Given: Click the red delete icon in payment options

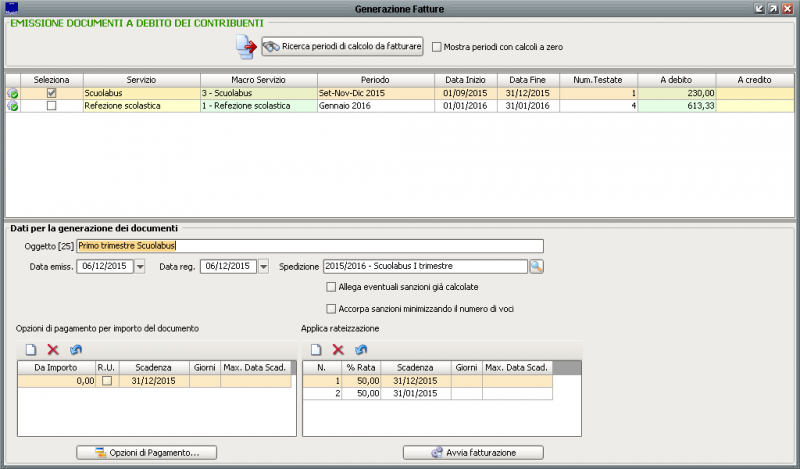Looking at the screenshot, I should point(53,350).
